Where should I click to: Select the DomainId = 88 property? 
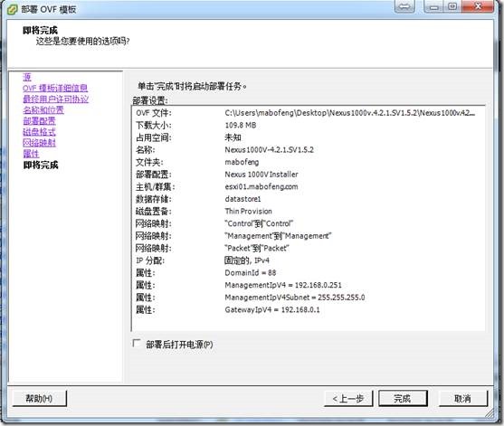click(250, 273)
